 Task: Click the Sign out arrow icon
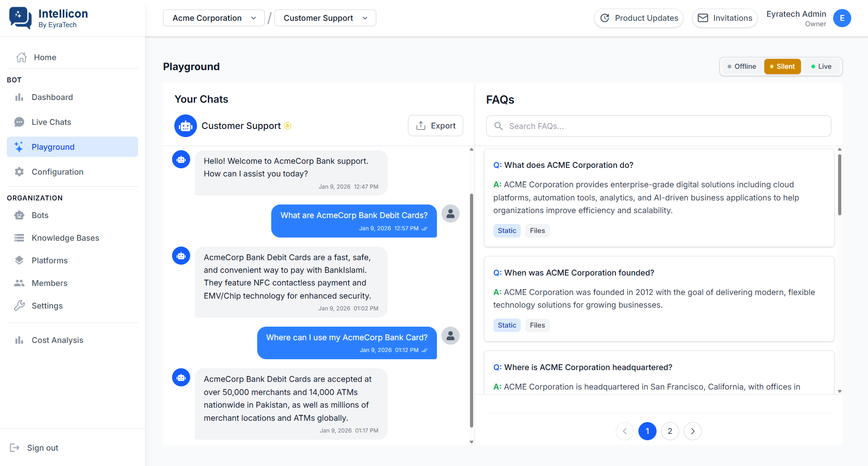pos(14,448)
